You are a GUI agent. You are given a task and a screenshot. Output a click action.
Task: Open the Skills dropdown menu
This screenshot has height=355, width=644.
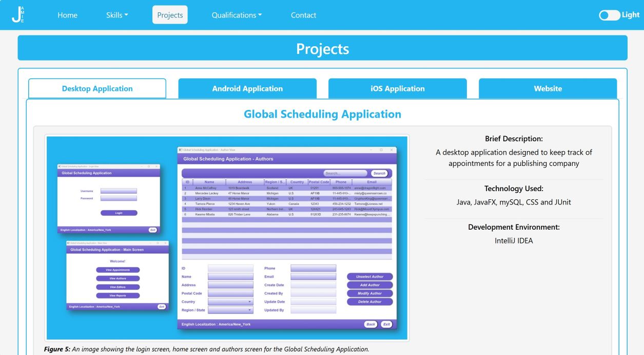[117, 15]
